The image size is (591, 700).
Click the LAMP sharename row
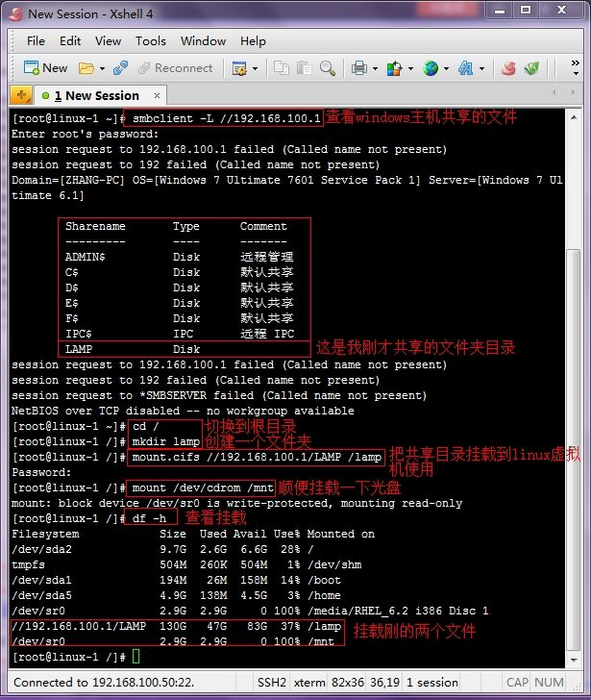coord(184,349)
